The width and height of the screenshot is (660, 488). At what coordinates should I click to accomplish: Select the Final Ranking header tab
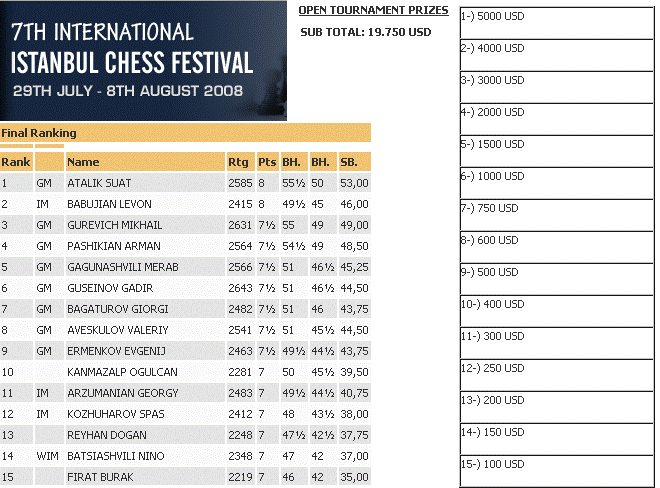(x=40, y=132)
